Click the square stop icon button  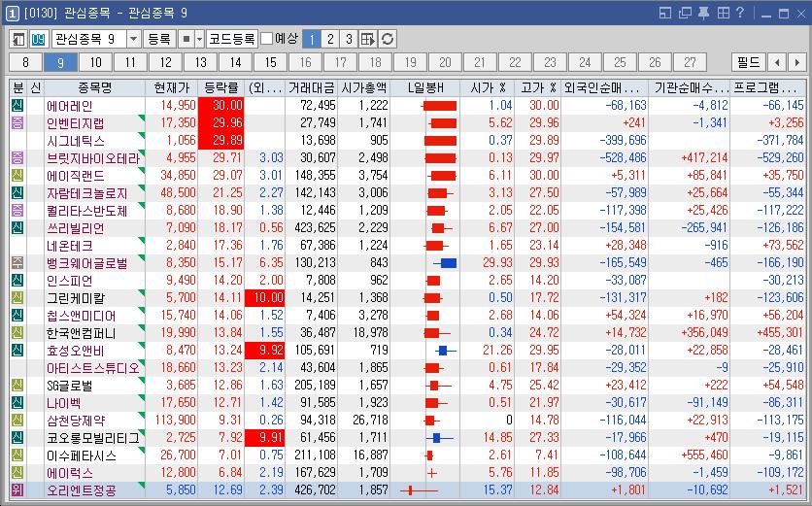tap(186, 39)
